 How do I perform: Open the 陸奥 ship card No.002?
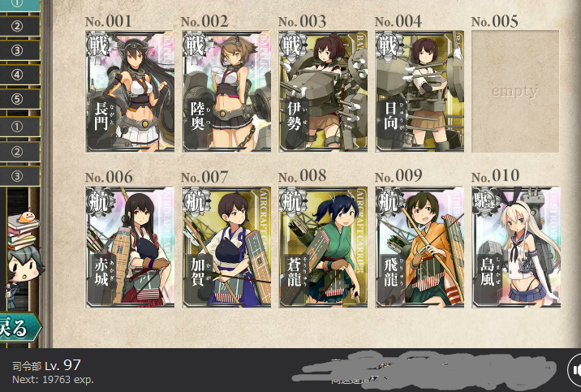[x=226, y=91]
